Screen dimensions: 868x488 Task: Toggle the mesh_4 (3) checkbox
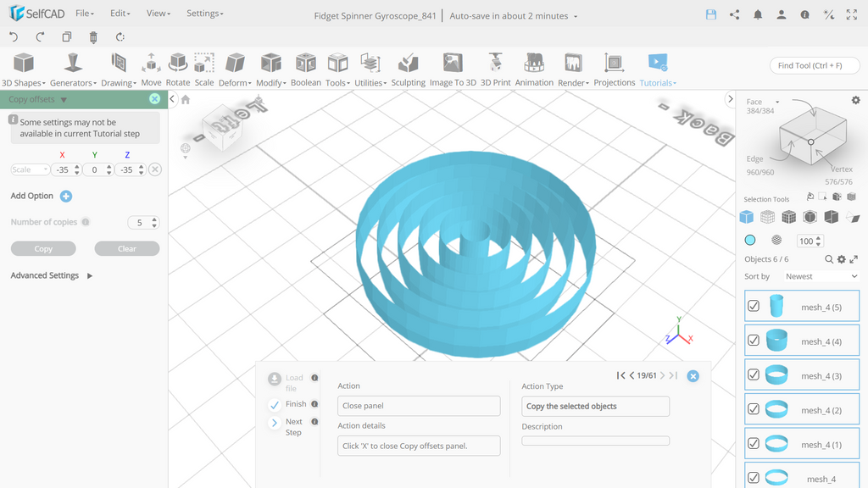coord(754,374)
